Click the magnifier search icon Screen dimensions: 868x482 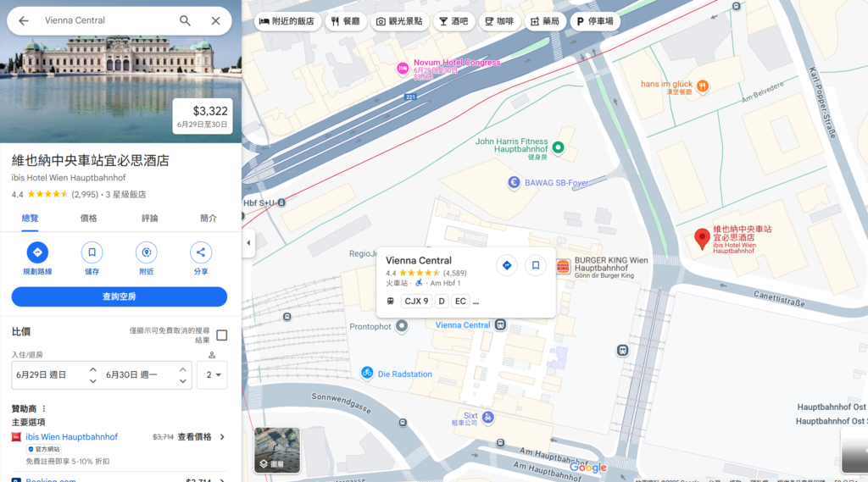(x=185, y=21)
